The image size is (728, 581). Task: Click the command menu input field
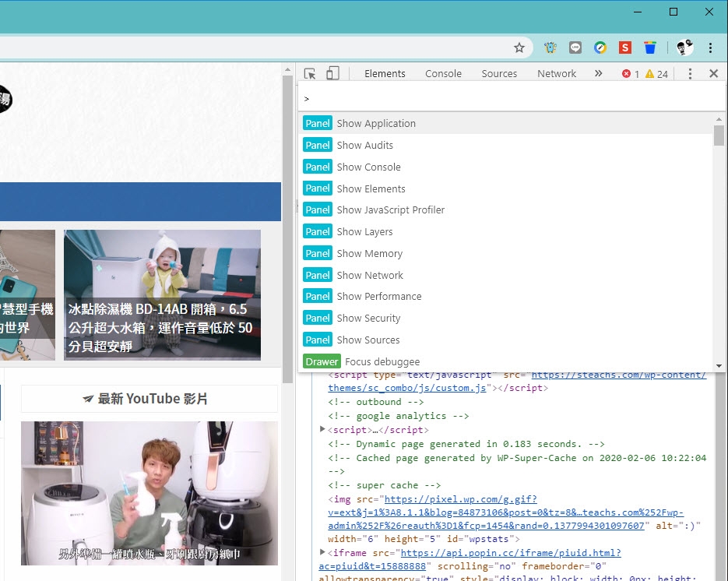point(506,99)
